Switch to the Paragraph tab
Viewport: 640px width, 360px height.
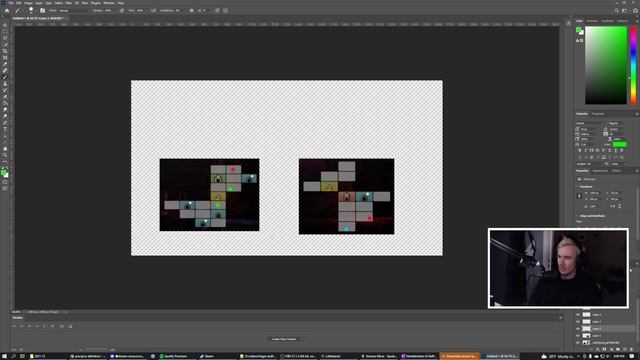598,114
